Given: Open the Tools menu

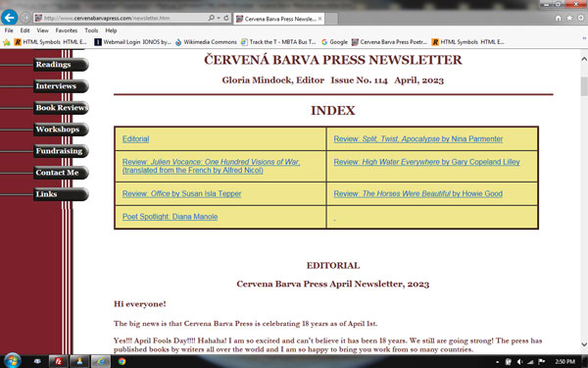Looking at the screenshot, I should pyautogui.click(x=91, y=30).
